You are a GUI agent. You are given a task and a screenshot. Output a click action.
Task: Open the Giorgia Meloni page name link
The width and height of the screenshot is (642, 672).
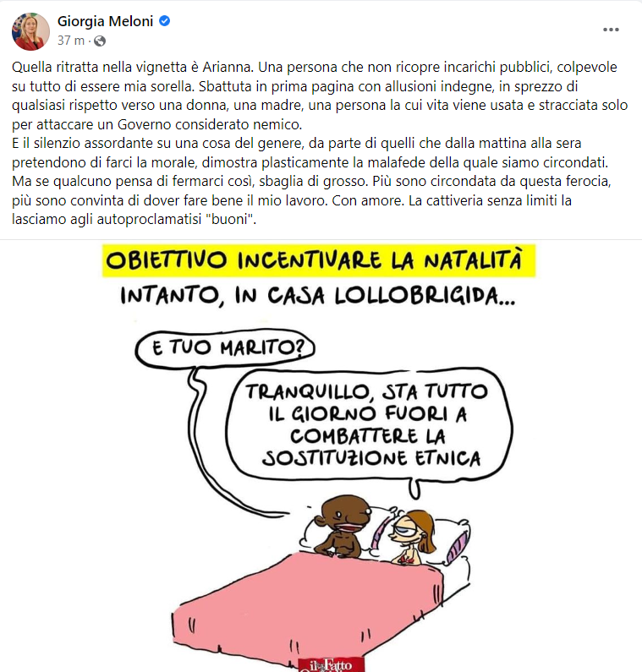coord(105,21)
